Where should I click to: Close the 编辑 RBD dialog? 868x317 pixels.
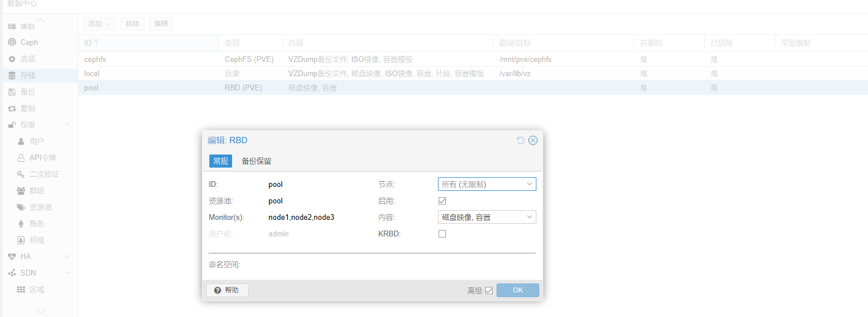point(533,140)
